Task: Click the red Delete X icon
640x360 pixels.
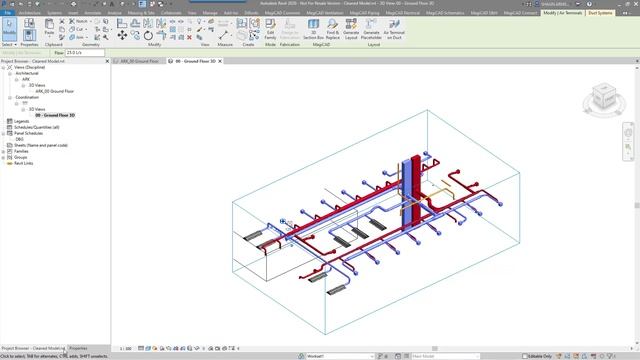Action: point(189,37)
